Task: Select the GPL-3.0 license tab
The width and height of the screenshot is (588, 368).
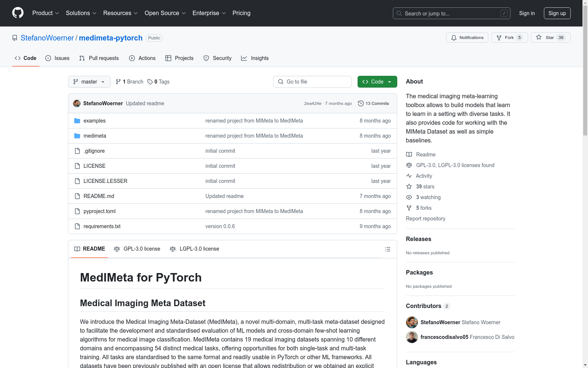Action: [137, 249]
